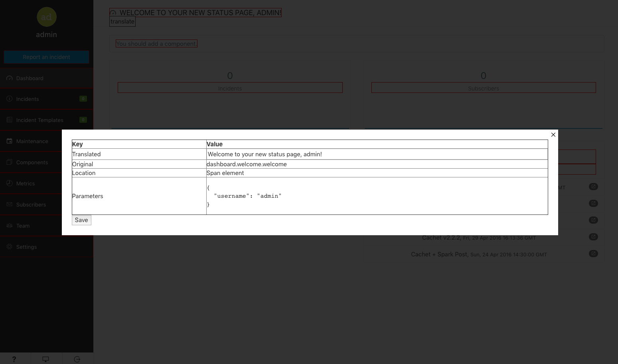Open the Report an incident button
Screen dimensions: 618x364
[x=47, y=57]
